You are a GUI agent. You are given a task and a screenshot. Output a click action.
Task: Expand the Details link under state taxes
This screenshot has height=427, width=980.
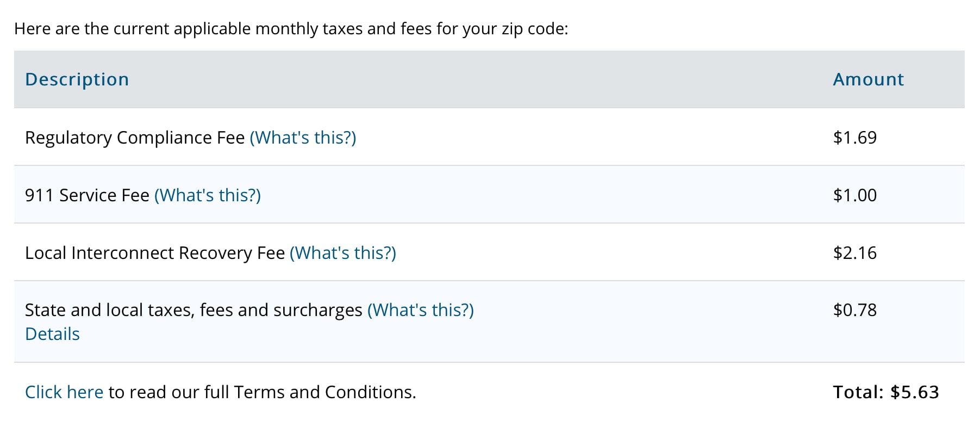pos(53,334)
